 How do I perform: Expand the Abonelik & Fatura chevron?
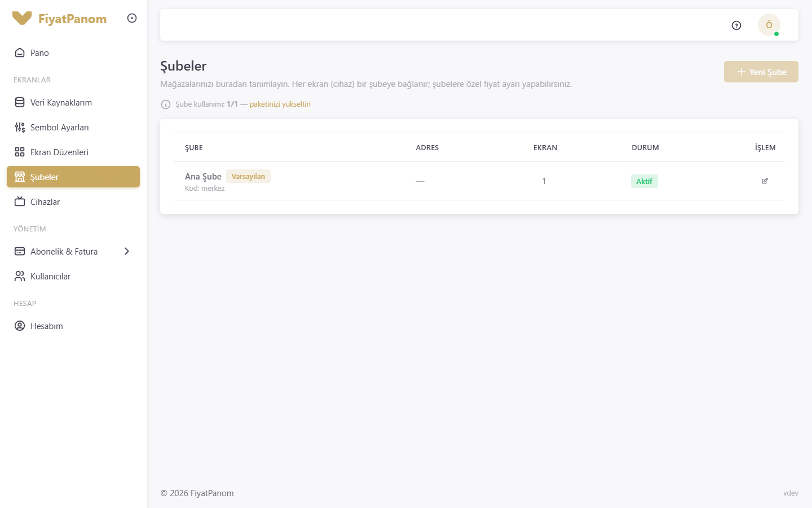click(127, 251)
